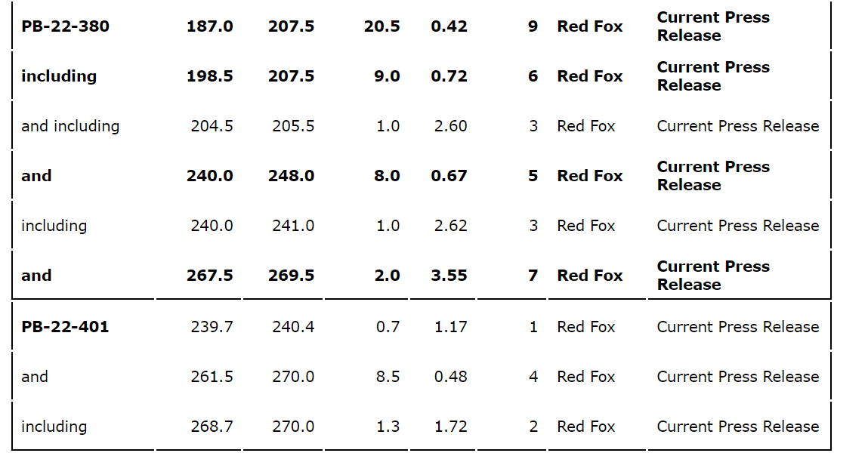Screen dimensions: 868x453
Task: Click the 8.5 interval length cell
Action: pyautogui.click(x=388, y=377)
